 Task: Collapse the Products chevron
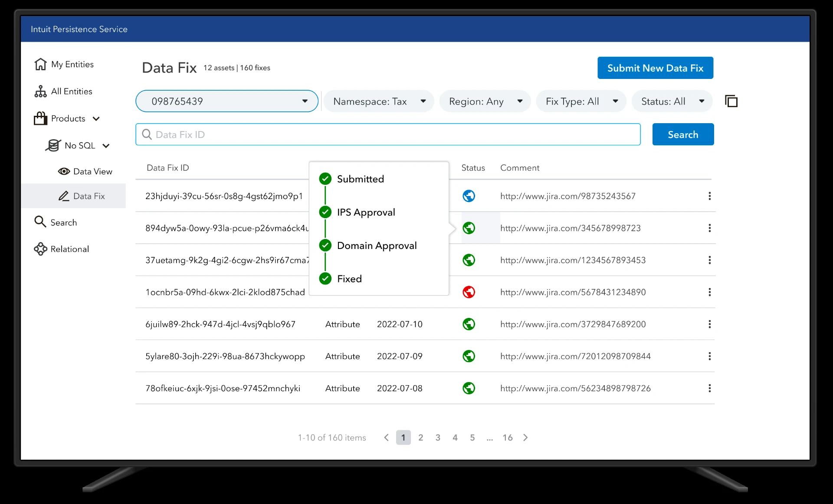pyautogui.click(x=96, y=119)
